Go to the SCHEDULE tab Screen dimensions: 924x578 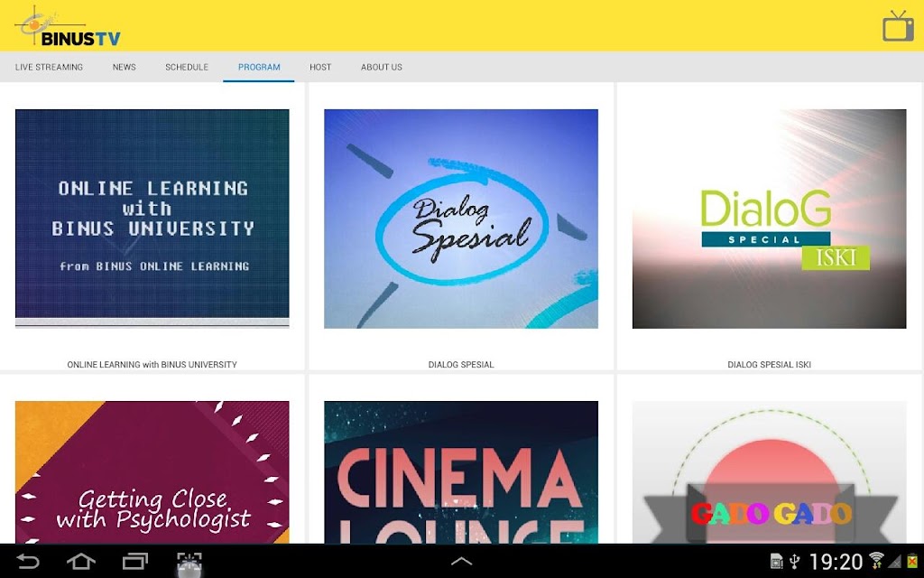pos(187,67)
